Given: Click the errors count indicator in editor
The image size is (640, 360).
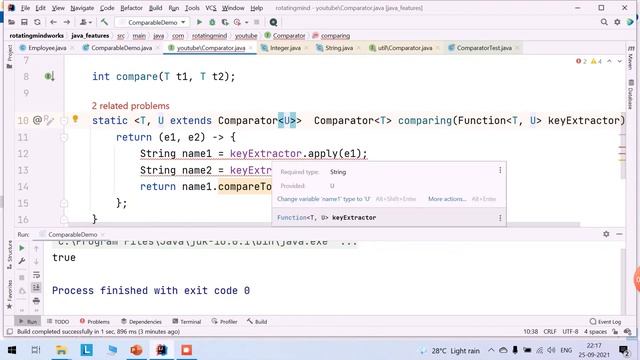Looking at the screenshot, I should pos(581,61).
